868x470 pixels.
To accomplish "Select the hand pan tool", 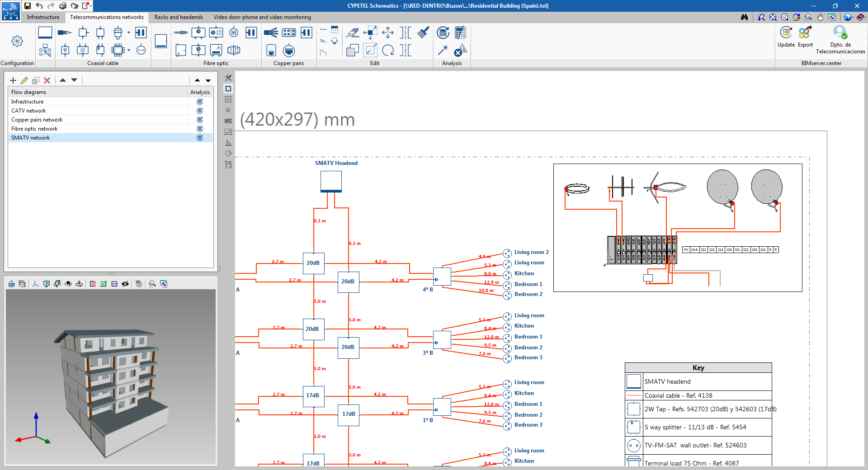I will pyautogui.click(x=820, y=17).
